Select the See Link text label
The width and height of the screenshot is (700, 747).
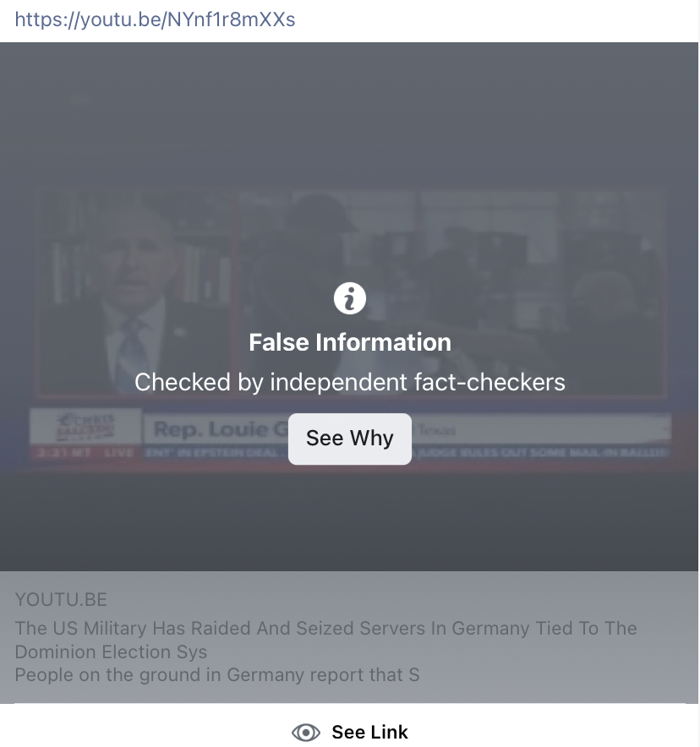[369, 733]
